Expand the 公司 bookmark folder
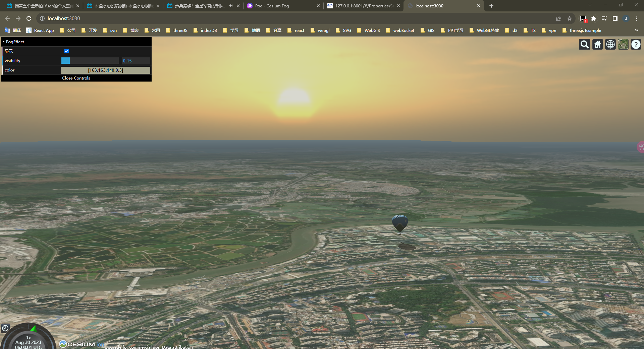The image size is (644, 349). click(x=68, y=30)
